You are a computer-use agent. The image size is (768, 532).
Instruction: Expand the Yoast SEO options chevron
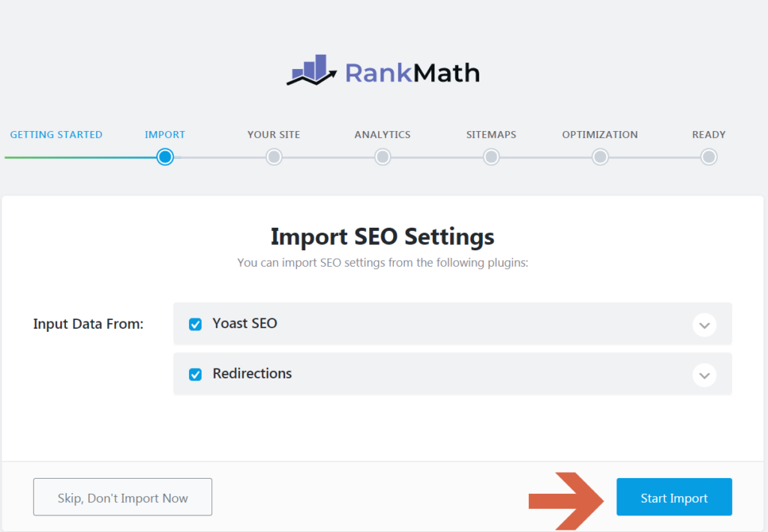pos(704,325)
